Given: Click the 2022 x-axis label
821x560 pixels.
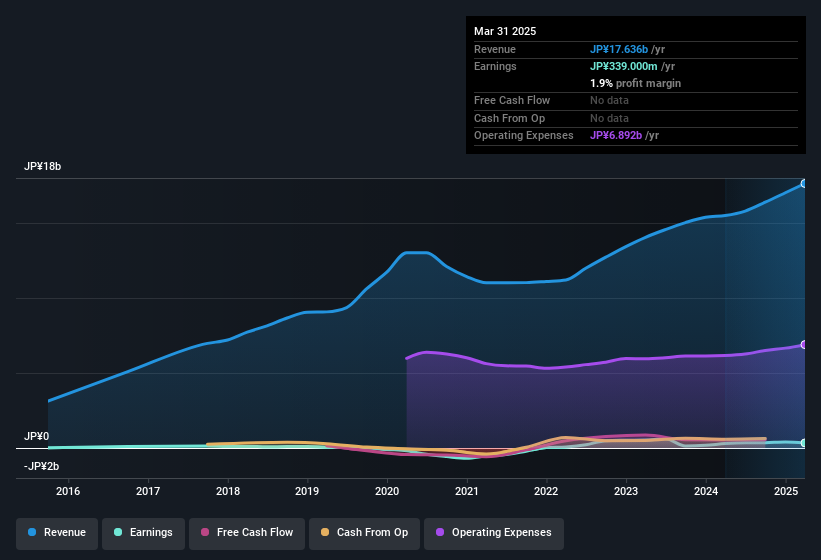Looking at the screenshot, I should [546, 491].
